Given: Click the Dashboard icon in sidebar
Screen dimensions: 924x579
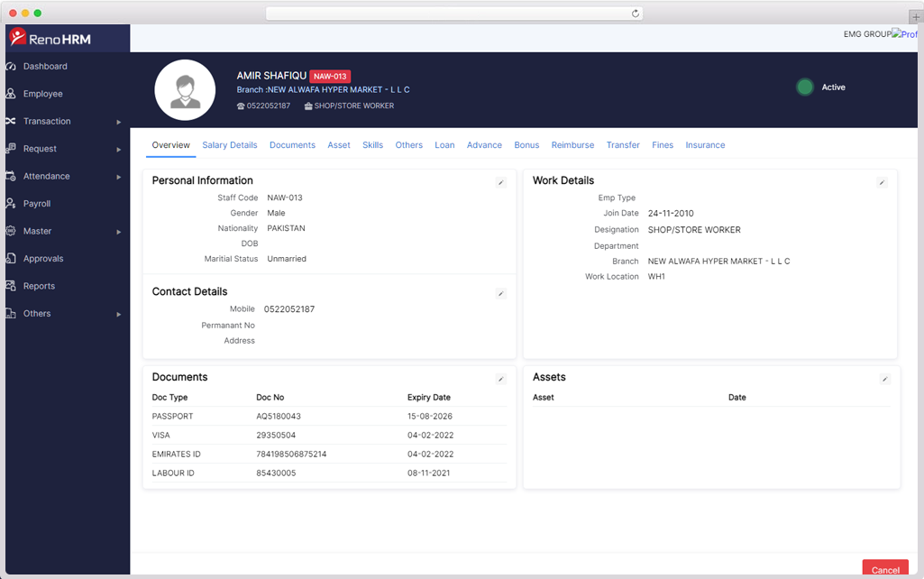Looking at the screenshot, I should pos(11,67).
